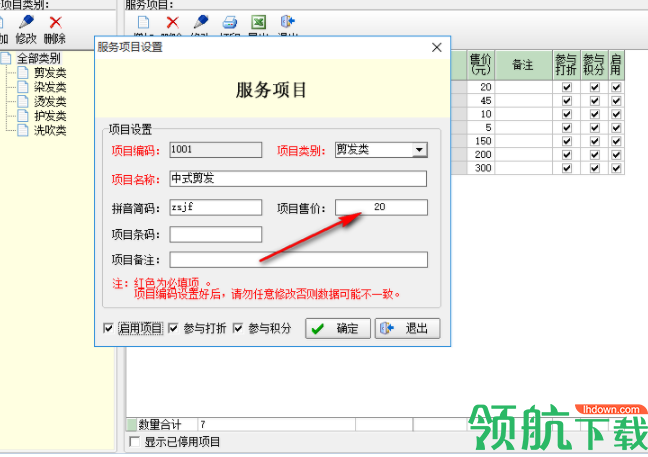Viewport: 648px width, 457px height.
Task: Click the new-document add icon in service toolbar
Action: tap(143, 22)
